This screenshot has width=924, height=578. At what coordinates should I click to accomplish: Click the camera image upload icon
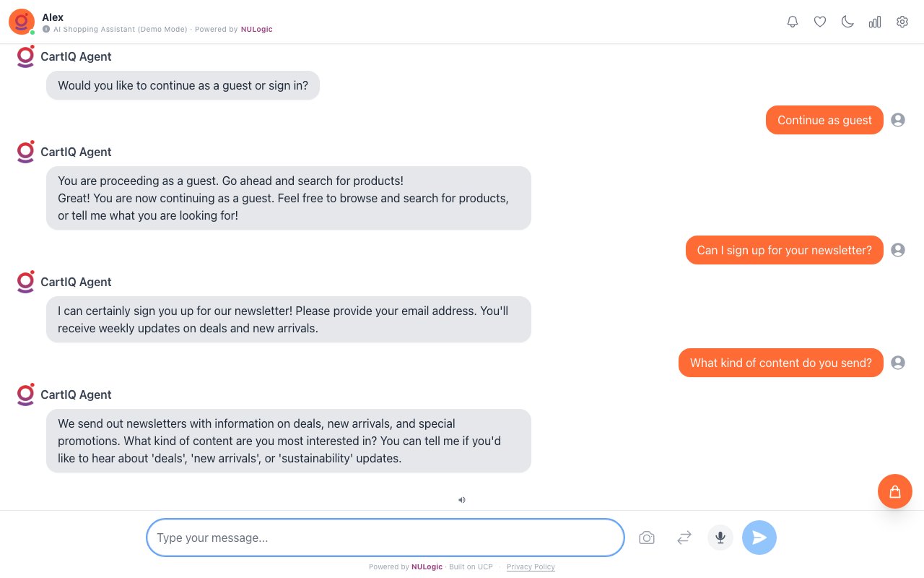coord(647,538)
